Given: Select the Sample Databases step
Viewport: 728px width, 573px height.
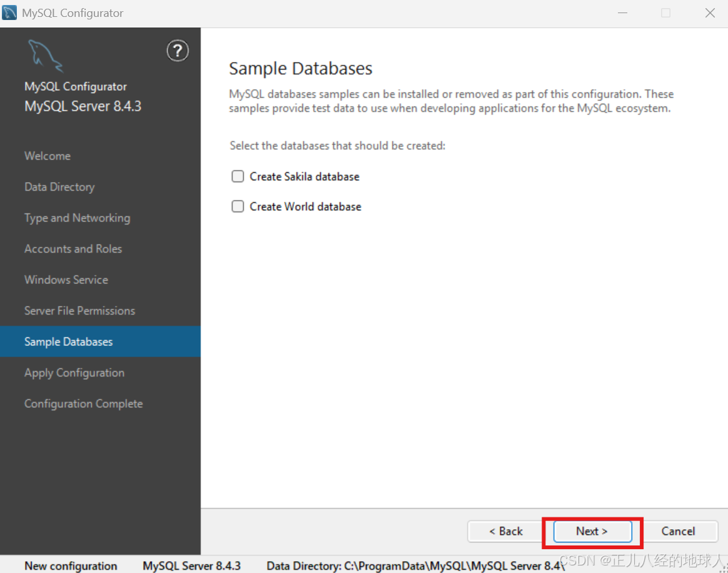Looking at the screenshot, I should [100, 342].
